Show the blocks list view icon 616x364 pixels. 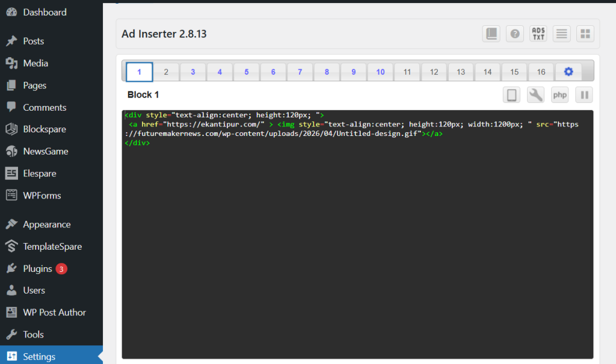tap(561, 34)
